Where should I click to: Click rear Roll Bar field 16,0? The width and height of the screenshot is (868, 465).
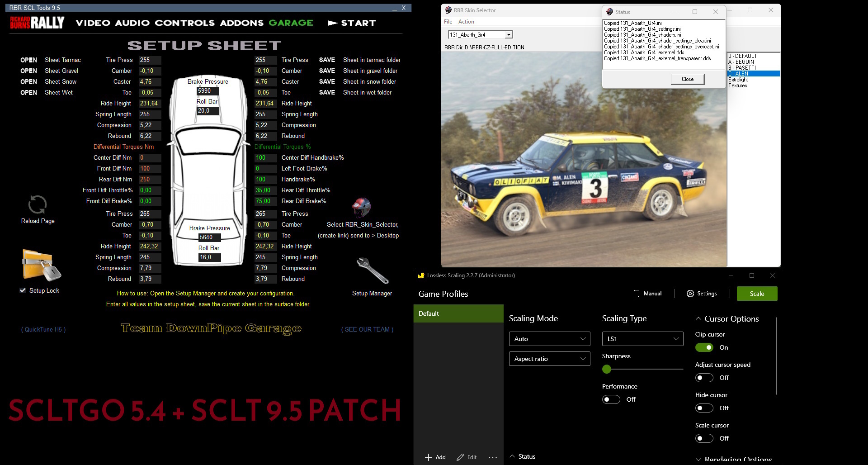(x=210, y=257)
